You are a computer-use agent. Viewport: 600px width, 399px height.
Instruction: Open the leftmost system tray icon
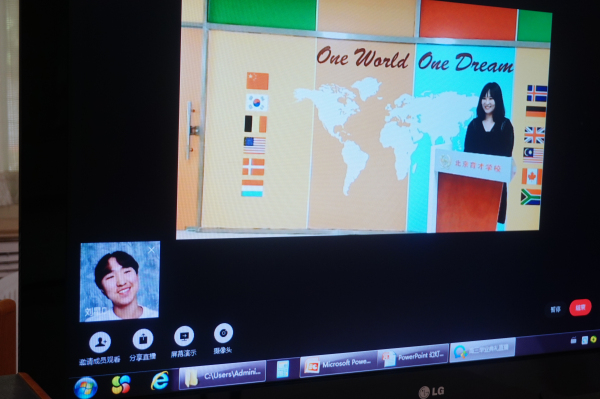[574, 340]
